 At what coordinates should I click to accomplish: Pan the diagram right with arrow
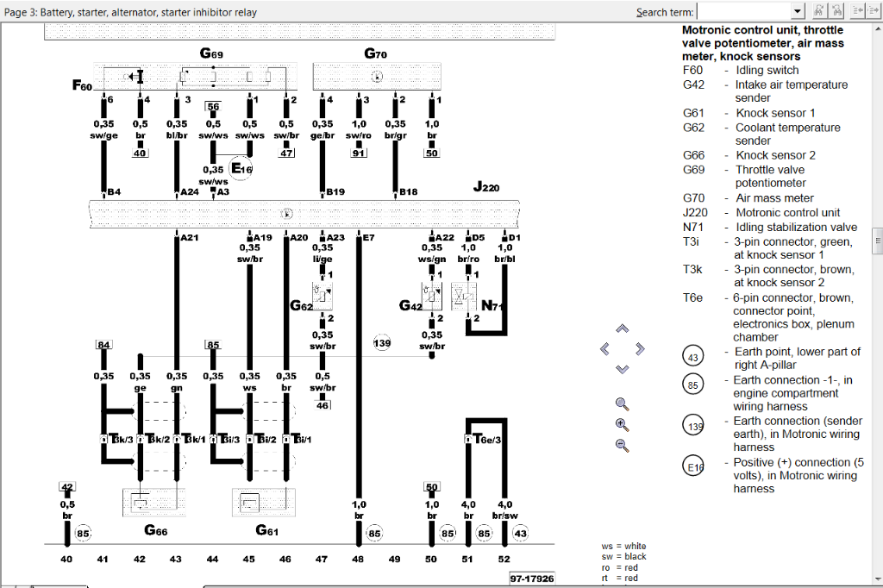tap(640, 349)
